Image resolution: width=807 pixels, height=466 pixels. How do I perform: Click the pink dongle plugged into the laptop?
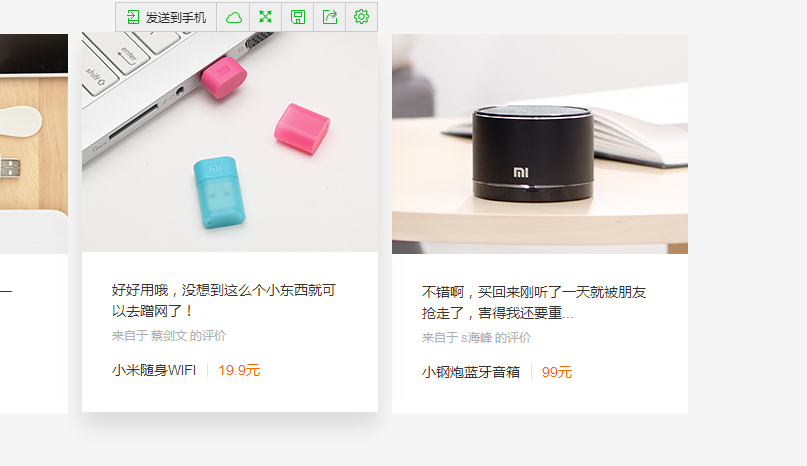pos(223,77)
